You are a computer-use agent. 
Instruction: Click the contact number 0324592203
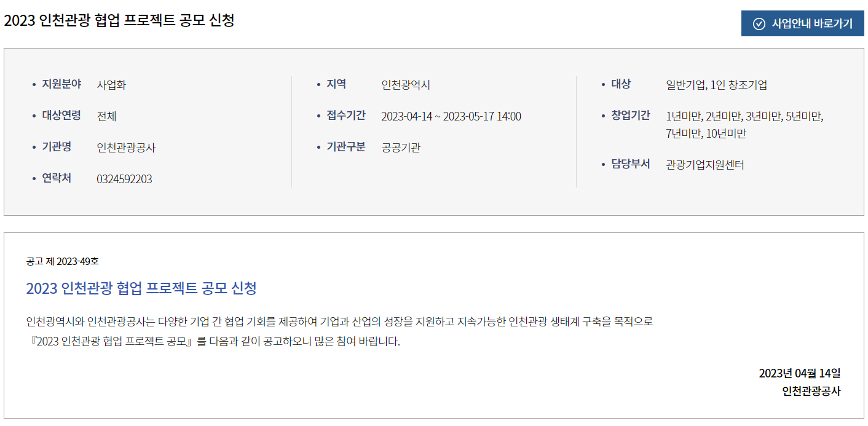pyautogui.click(x=124, y=179)
